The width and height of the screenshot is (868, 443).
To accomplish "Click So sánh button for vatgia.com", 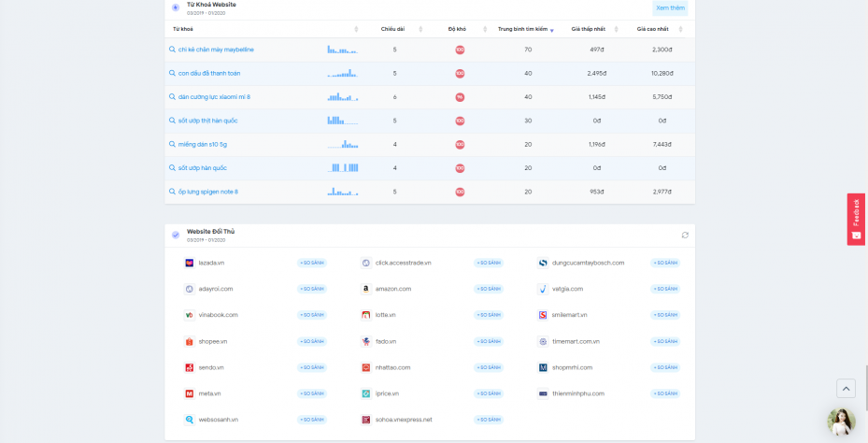I will pos(665,289).
